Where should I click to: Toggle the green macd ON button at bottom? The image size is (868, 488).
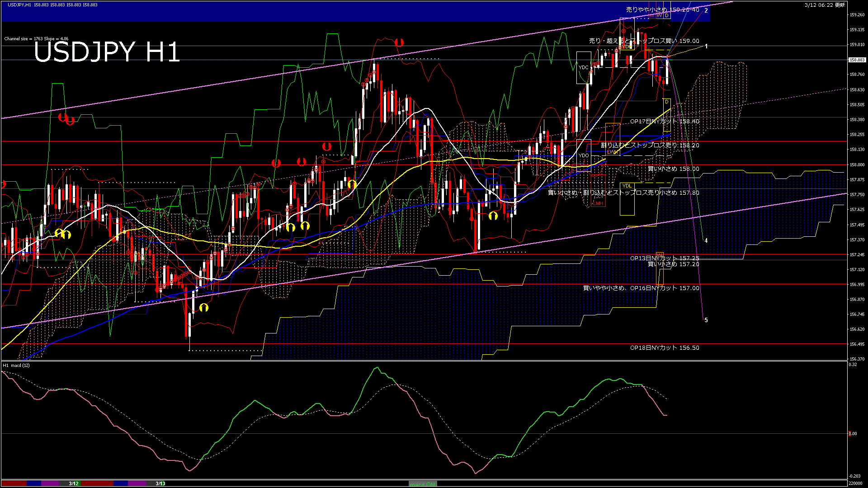423,483
